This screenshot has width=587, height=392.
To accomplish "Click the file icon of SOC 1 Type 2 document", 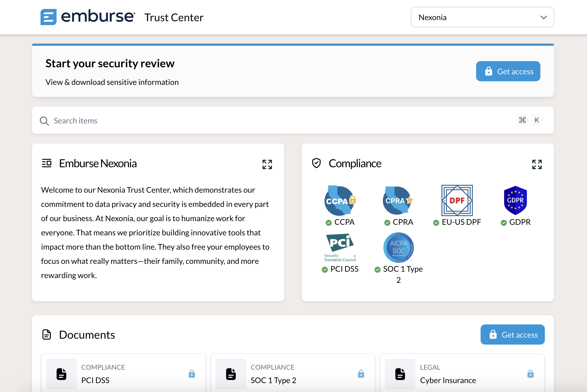I will [231, 374].
